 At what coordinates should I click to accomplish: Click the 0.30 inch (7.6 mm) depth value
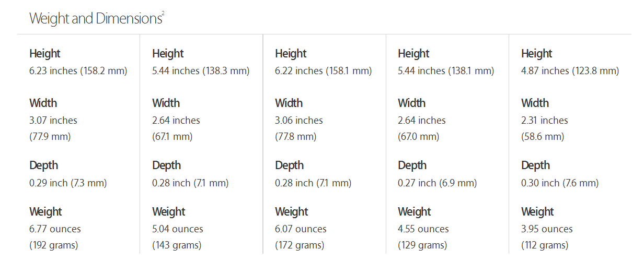560,183
